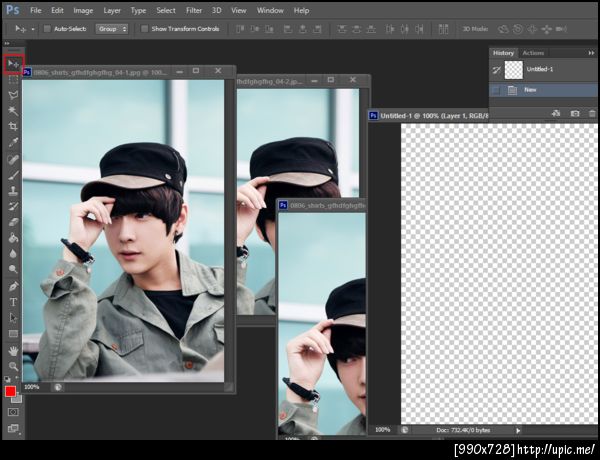This screenshot has width=600, height=460.
Task: Open the Edit menu
Action: [x=57, y=10]
